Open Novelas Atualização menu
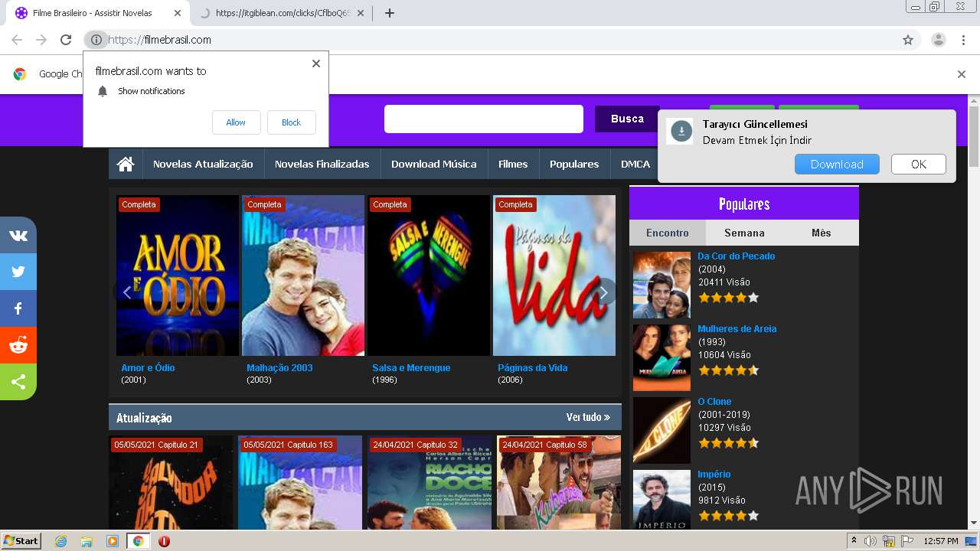The width and height of the screenshot is (980, 551). click(x=203, y=164)
